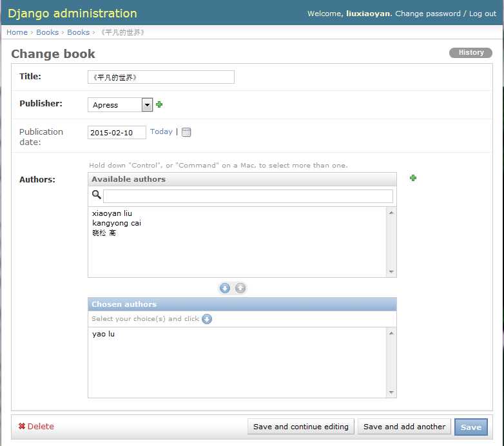Screen dimensions: 504x446
Task: Click the Today date shortcut link
Action: [161, 131]
